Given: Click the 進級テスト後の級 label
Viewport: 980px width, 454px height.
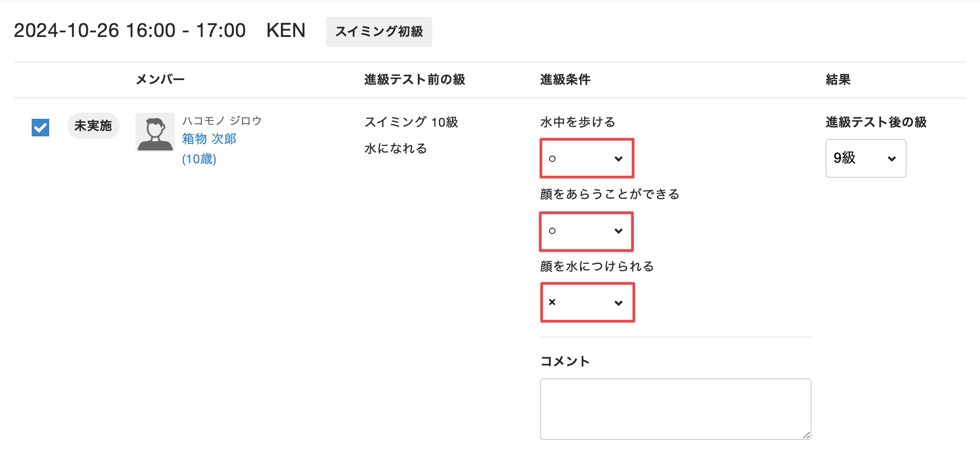Looking at the screenshot, I should coord(876,122).
